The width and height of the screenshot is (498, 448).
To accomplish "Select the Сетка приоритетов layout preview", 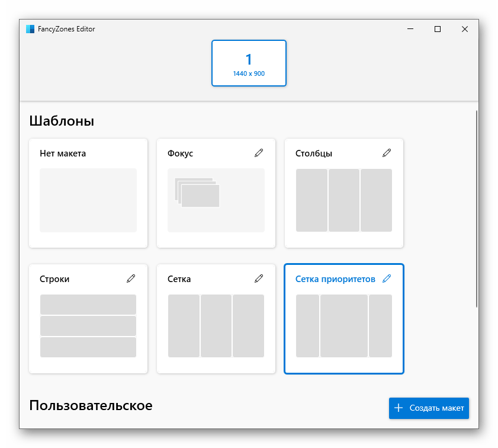I will (x=344, y=326).
